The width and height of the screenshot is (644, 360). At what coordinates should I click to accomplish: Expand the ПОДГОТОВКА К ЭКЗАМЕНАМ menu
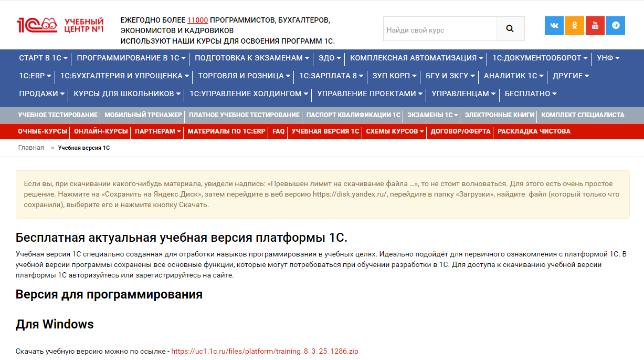(x=252, y=58)
